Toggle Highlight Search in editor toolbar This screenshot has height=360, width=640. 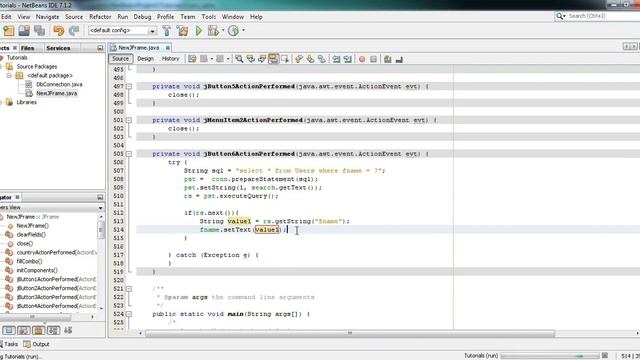click(273, 59)
